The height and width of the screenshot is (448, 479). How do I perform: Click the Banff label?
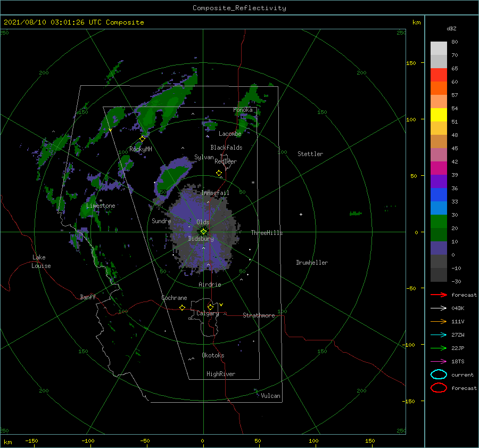pos(88,297)
